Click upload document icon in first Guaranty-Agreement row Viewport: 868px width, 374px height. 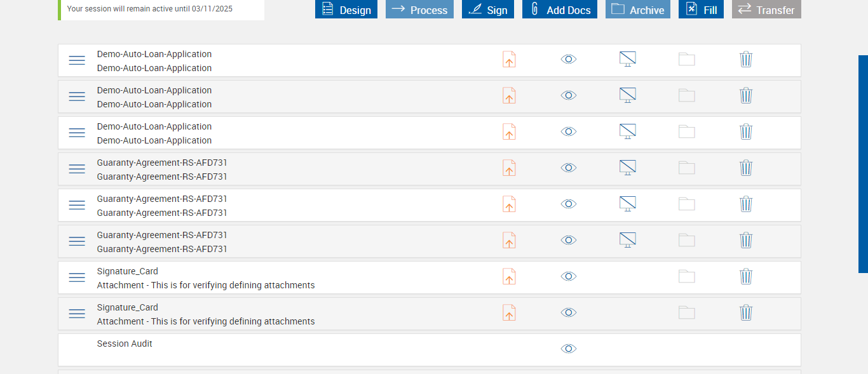(x=509, y=168)
